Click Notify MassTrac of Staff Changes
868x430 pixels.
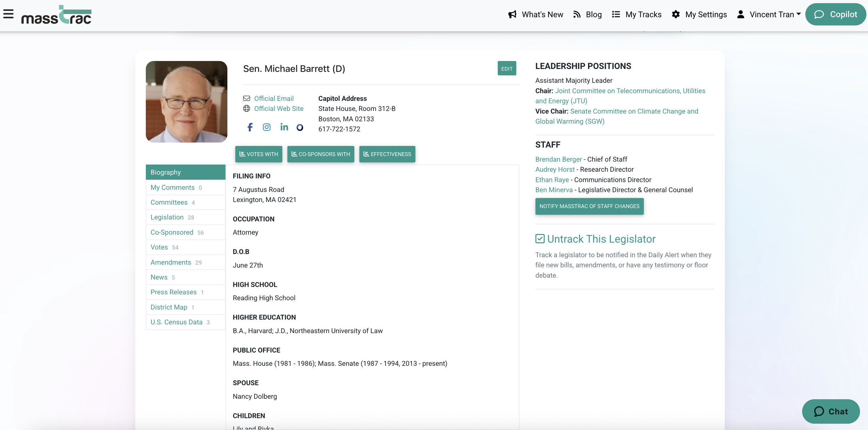point(589,206)
